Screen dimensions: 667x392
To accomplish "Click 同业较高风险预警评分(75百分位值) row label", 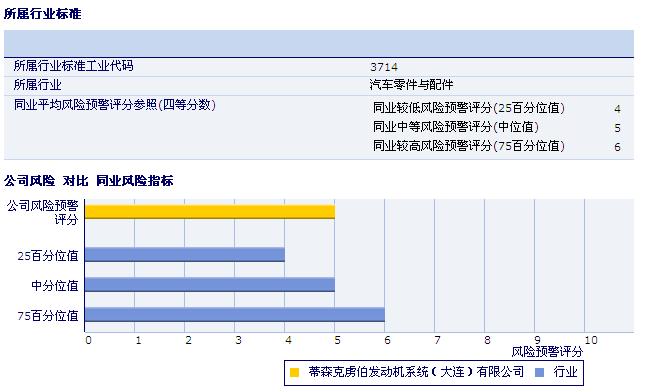I will 469,146.
